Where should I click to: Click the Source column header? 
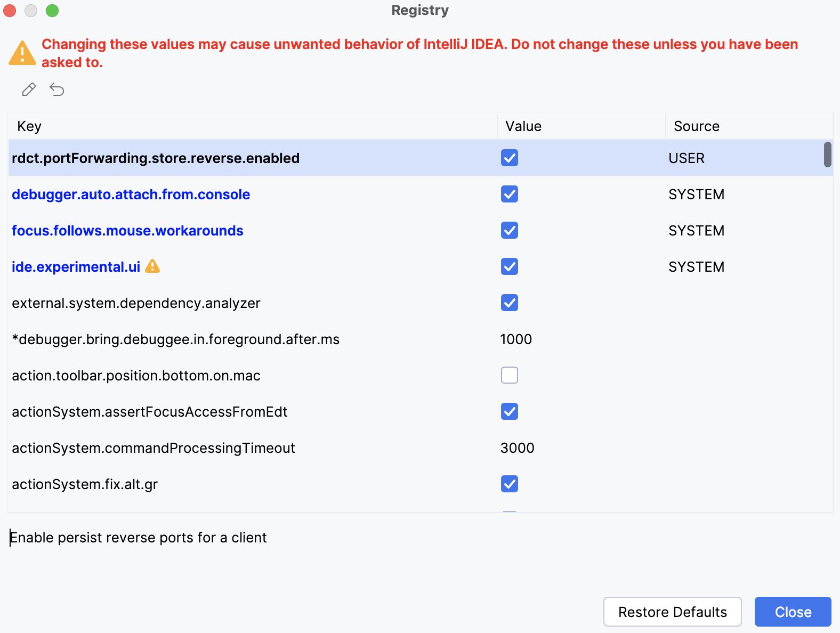click(x=696, y=126)
